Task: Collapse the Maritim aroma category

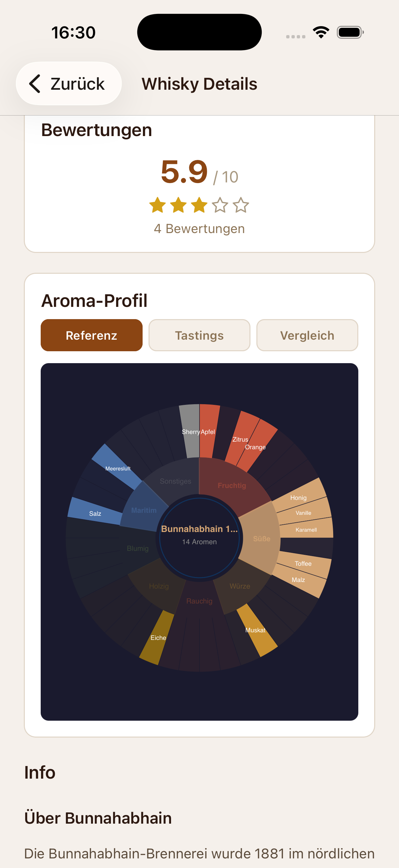Action: pyautogui.click(x=144, y=510)
